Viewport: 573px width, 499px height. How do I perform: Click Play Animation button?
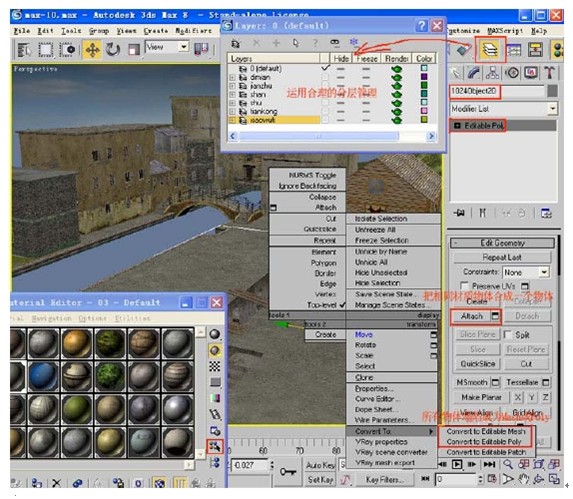[x=457, y=464]
